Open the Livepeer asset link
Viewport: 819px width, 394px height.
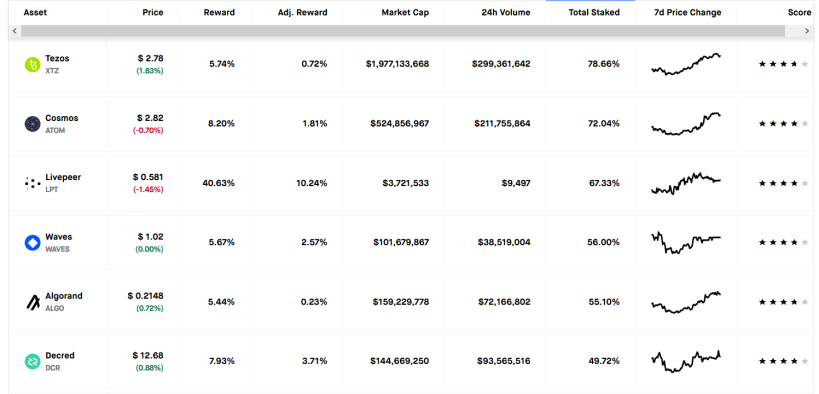[63, 177]
